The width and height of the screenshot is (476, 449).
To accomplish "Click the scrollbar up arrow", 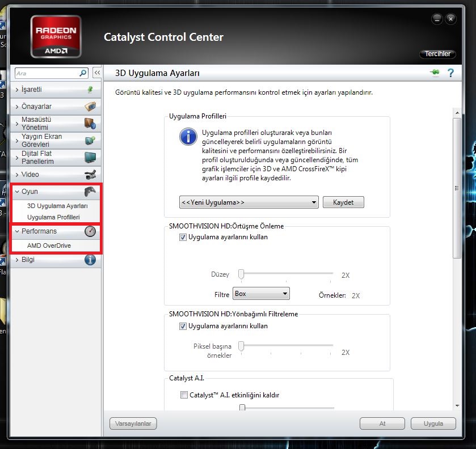I will (457, 113).
